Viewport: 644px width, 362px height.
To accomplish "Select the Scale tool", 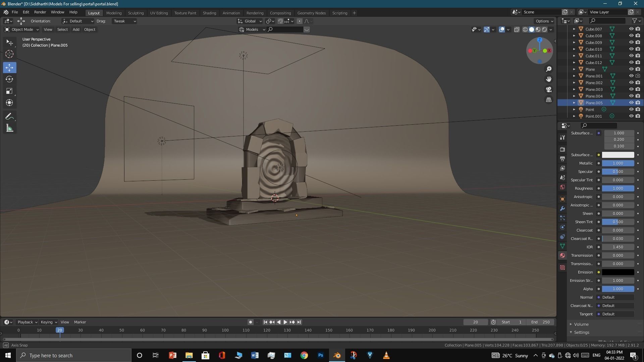I will tap(9, 91).
